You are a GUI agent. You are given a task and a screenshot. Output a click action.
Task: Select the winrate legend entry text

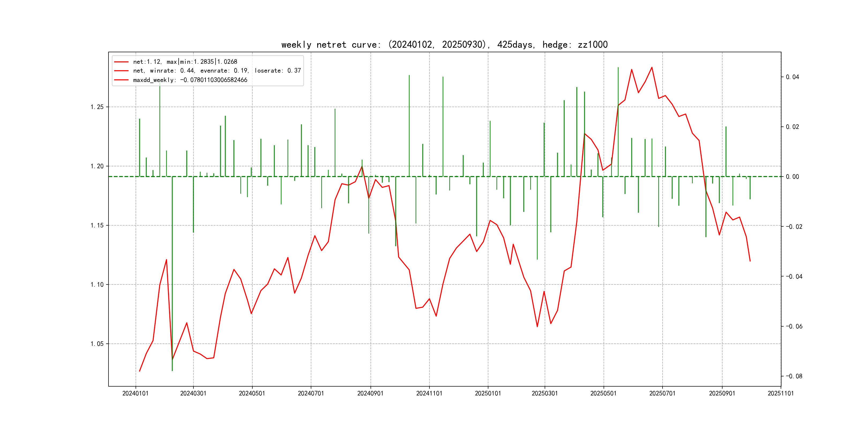217,71
